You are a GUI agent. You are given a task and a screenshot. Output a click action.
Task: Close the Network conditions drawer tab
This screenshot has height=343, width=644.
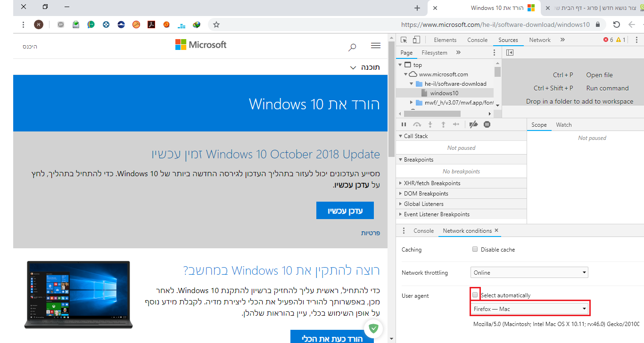(496, 230)
